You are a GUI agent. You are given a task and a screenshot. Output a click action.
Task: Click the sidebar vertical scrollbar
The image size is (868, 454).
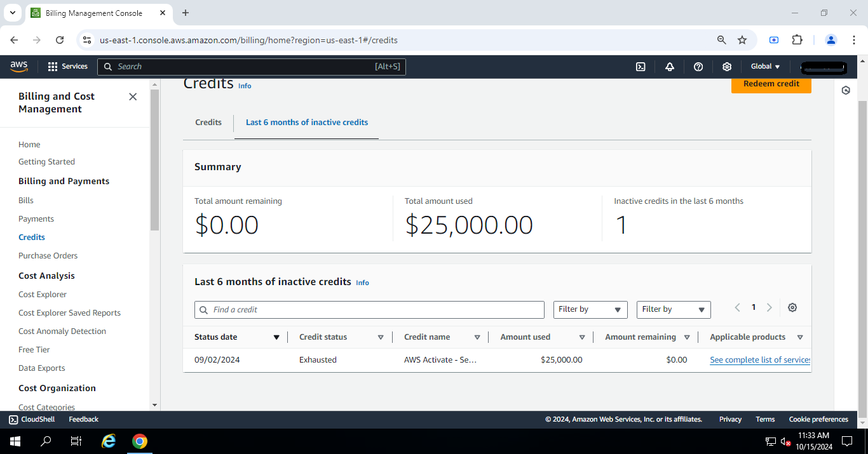coord(155,159)
